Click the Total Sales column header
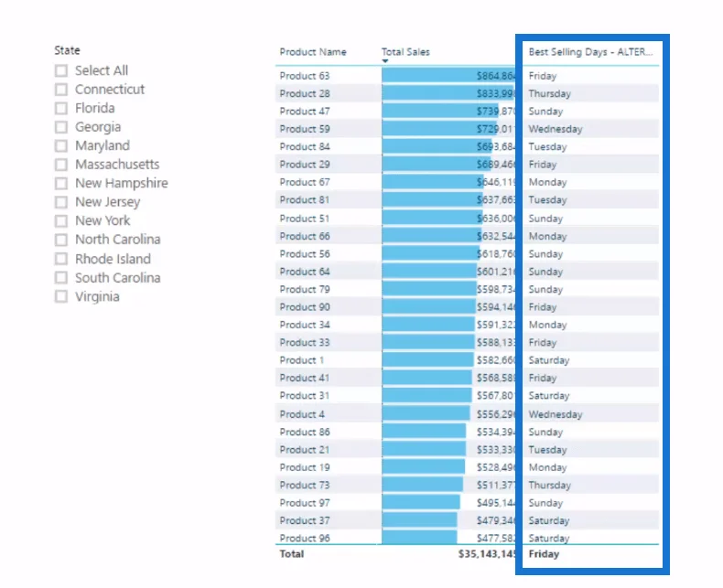 point(405,52)
